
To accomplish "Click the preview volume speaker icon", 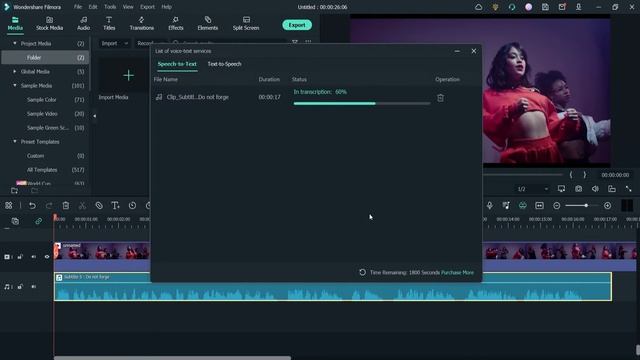I will tap(595, 189).
